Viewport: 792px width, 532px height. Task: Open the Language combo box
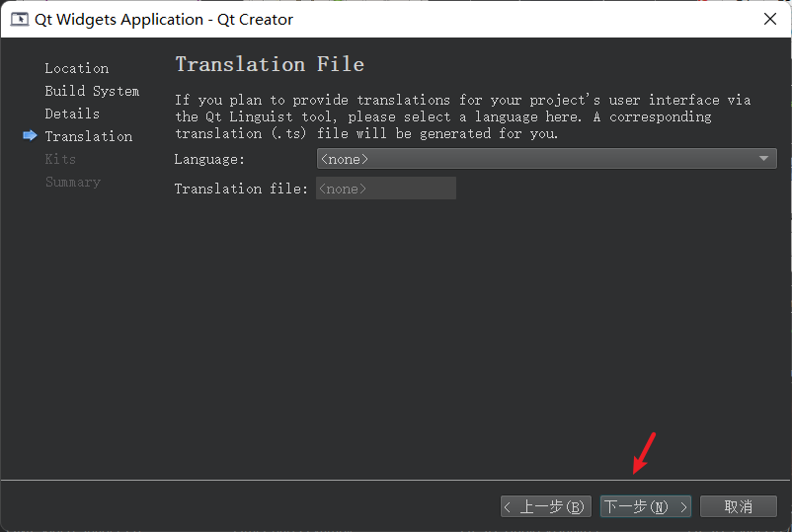(546, 159)
